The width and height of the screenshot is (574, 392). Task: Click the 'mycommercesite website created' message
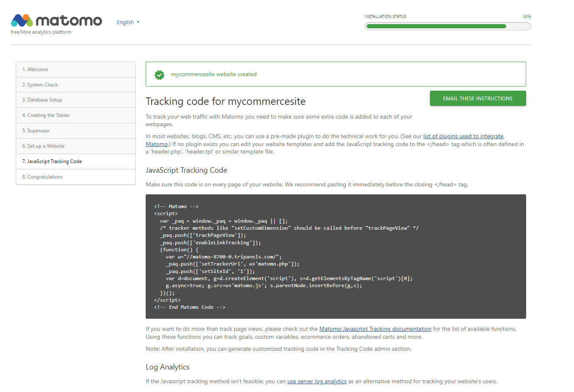[x=214, y=74]
